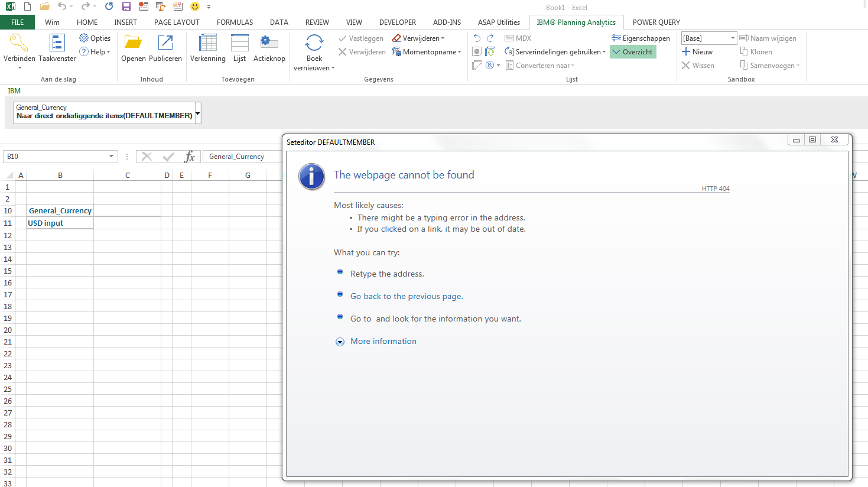Click the blue circular refresh icon in quick access
This screenshot has height=487, width=868.
pyautogui.click(x=109, y=7)
